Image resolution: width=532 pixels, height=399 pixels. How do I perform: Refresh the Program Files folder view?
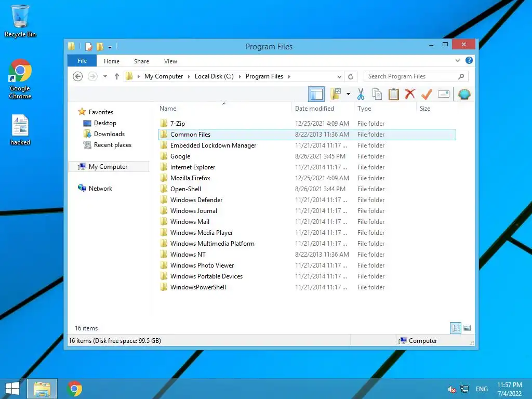click(351, 76)
